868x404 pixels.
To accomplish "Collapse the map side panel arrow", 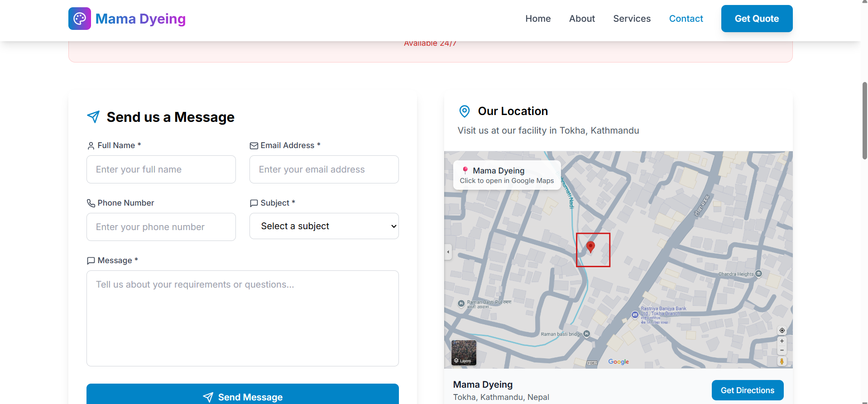I will [448, 252].
